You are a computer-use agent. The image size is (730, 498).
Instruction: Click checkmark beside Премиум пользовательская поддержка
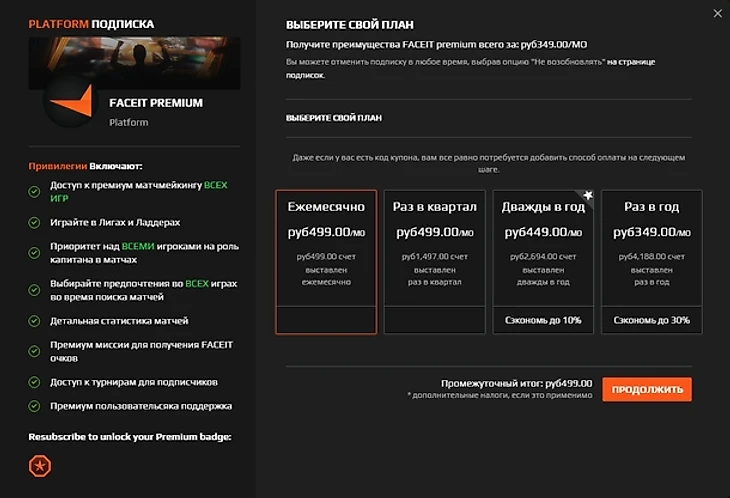pyautogui.click(x=34, y=406)
